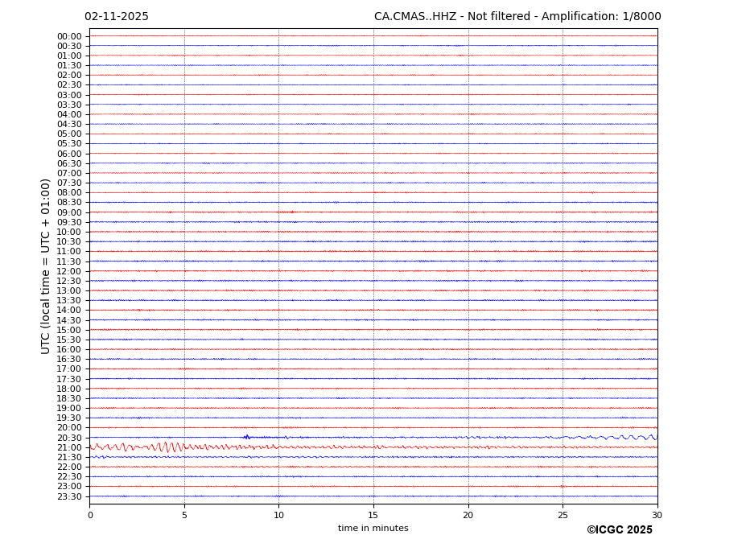Click the x-axis tick label 5
Viewport: 746px width, 560px height.
click(x=184, y=515)
